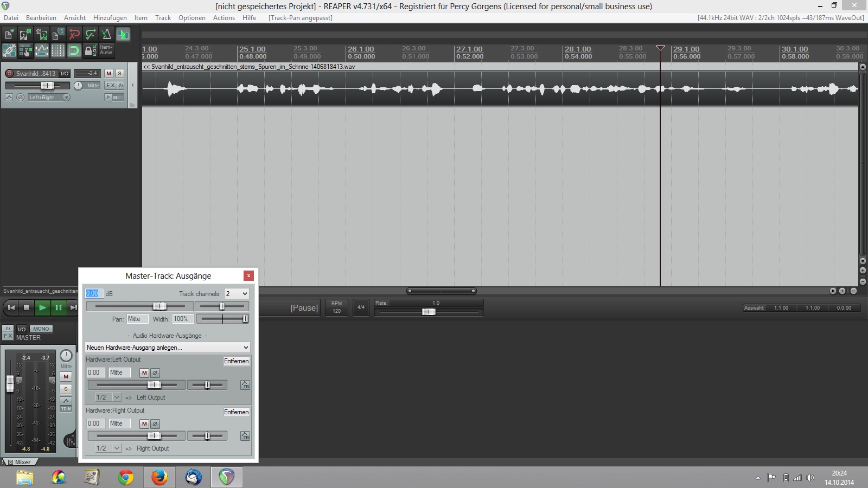Click the Pause transport button
Screen dimensions: 868x488
[x=58, y=307]
